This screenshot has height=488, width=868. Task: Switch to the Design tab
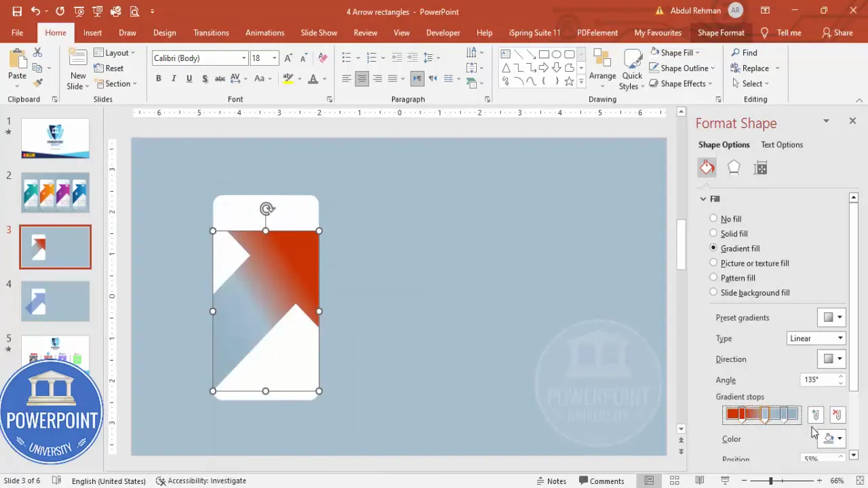click(165, 33)
